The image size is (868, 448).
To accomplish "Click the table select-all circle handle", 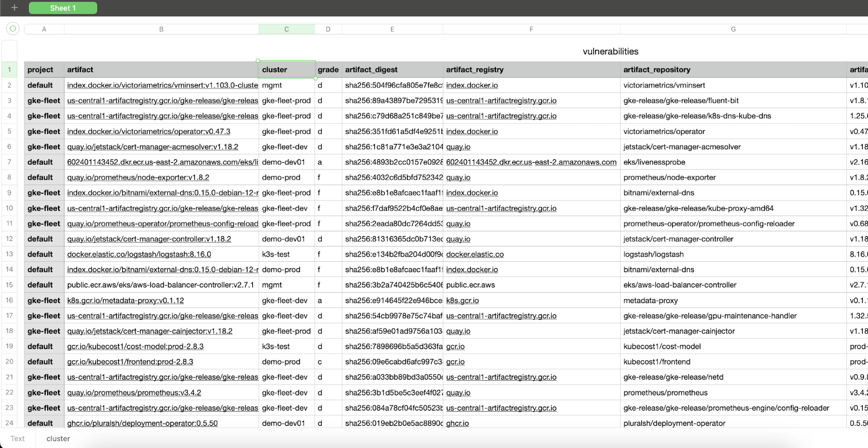I will pyautogui.click(x=12, y=29).
